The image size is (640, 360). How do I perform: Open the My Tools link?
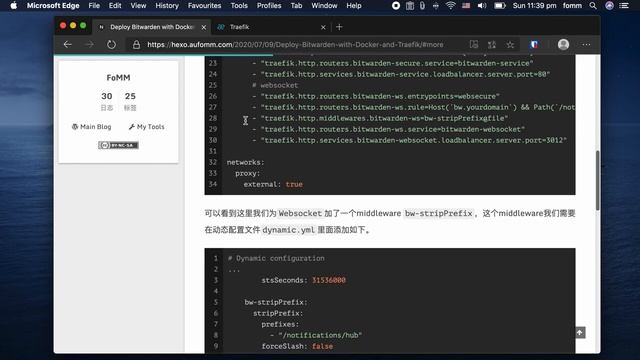pyautogui.click(x=147, y=127)
